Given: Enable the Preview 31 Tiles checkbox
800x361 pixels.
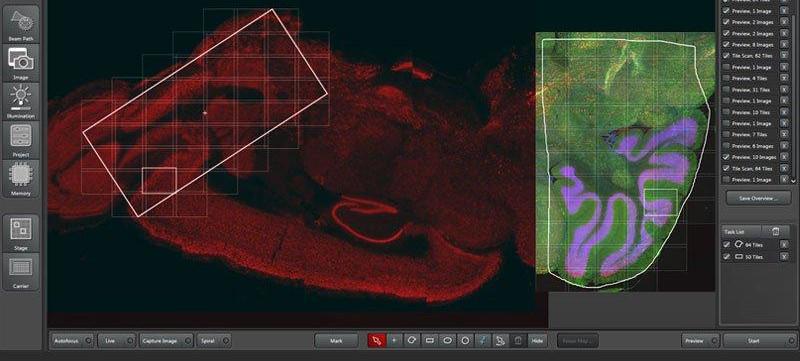Looking at the screenshot, I should point(726,89).
